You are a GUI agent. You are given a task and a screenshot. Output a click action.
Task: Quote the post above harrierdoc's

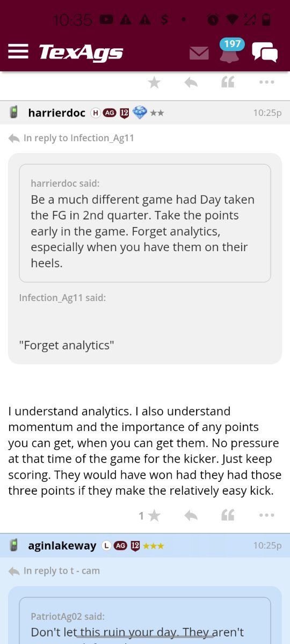(x=228, y=83)
